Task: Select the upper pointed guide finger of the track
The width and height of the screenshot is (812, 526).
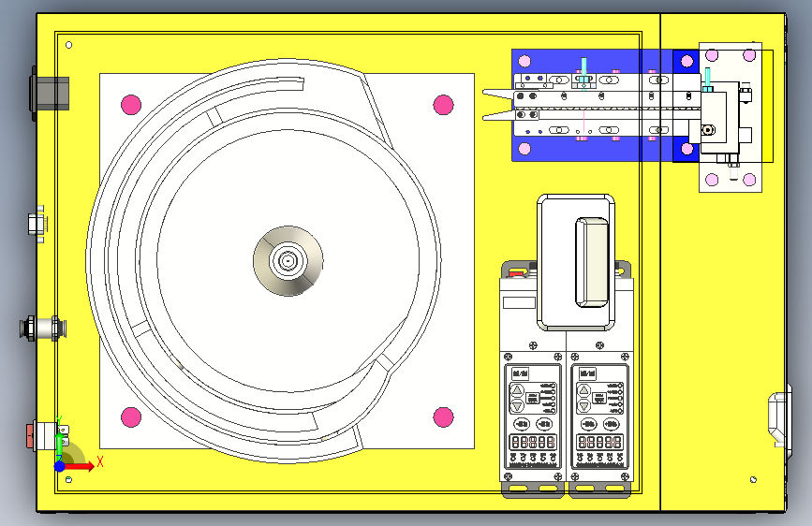Action: (498, 95)
